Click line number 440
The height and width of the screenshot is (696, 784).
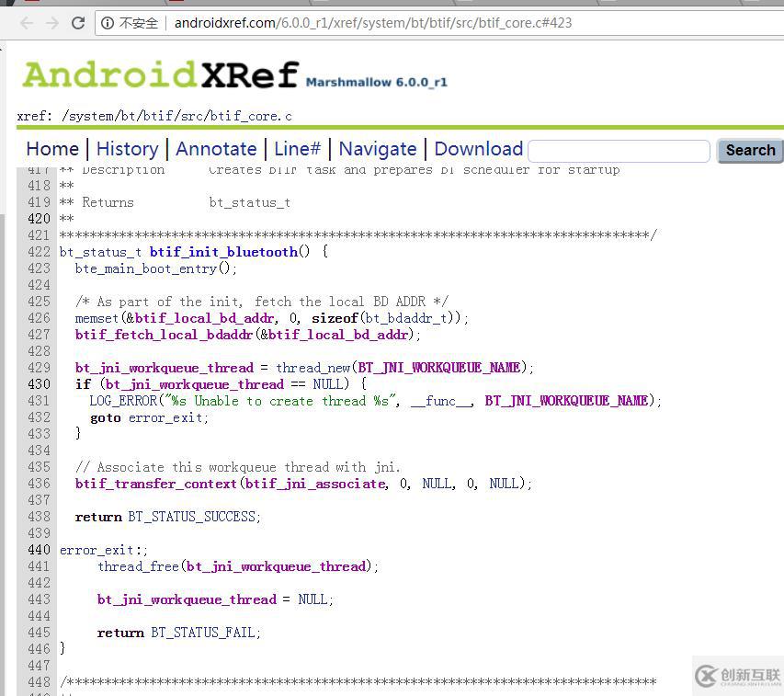[39, 550]
